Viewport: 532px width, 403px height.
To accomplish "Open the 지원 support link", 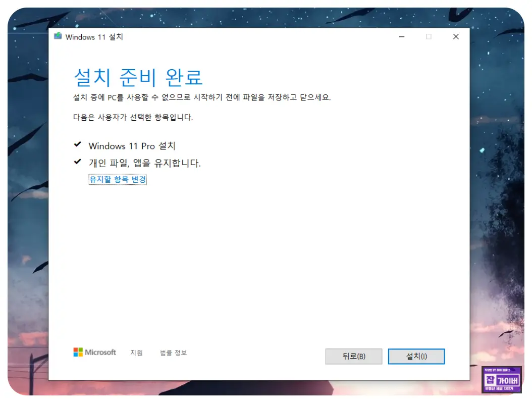I will pos(136,353).
